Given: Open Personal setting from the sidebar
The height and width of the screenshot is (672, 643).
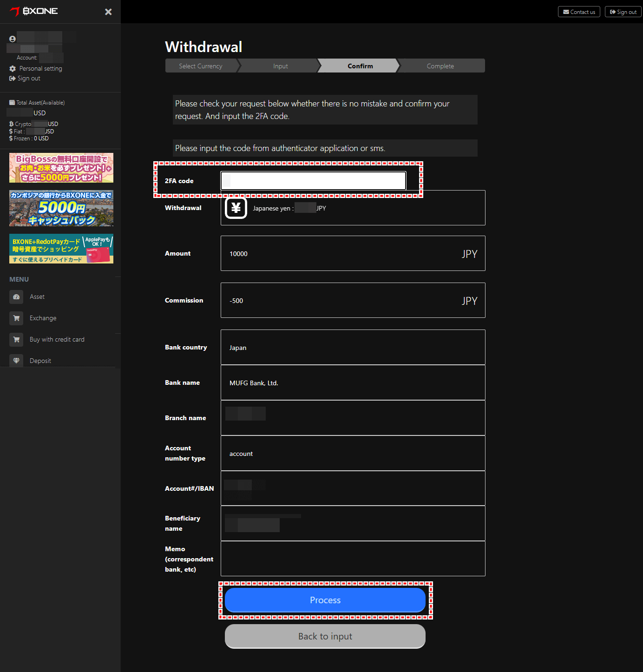Looking at the screenshot, I should pos(40,68).
